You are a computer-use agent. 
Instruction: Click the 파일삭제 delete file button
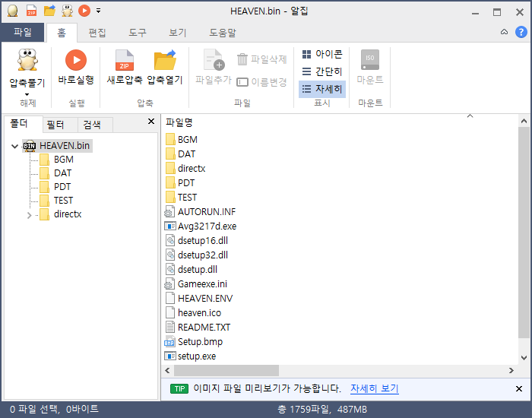262,59
